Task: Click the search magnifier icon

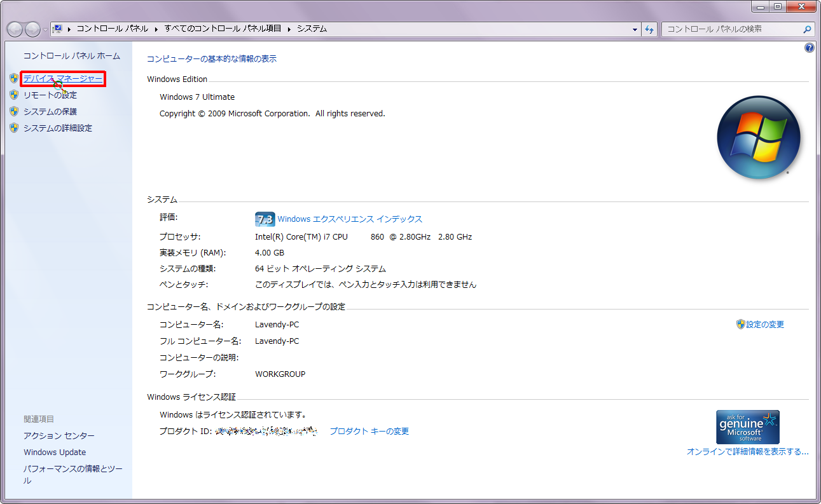Action: click(x=808, y=29)
